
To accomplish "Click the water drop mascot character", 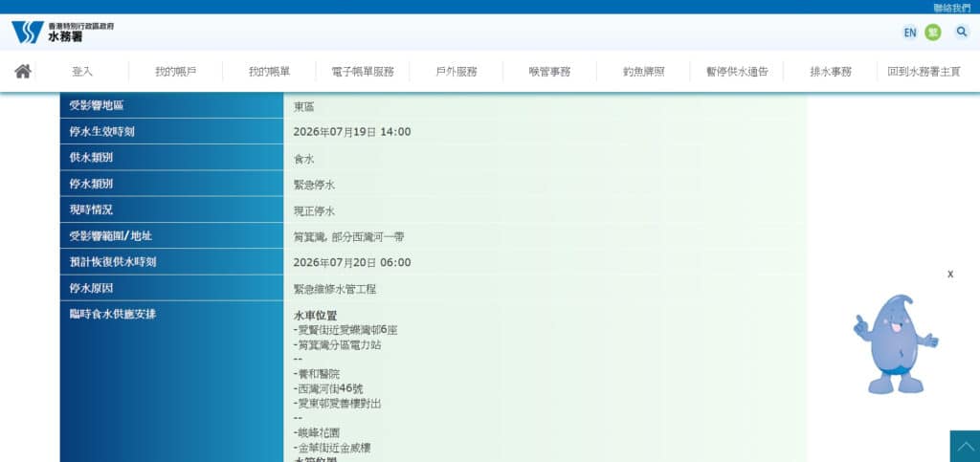I will 896,344.
